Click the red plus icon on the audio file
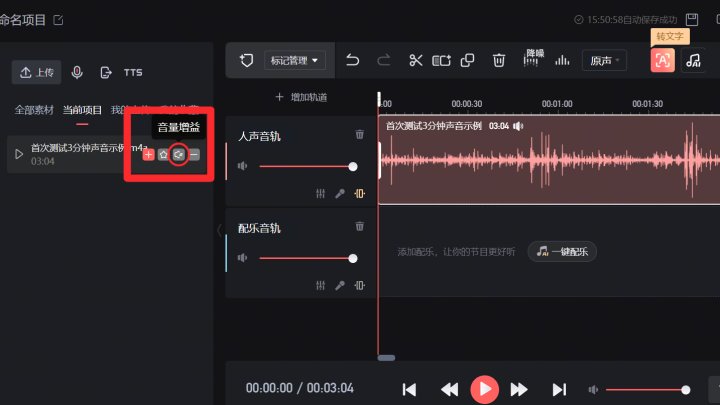The width and height of the screenshot is (720, 405). (x=148, y=154)
